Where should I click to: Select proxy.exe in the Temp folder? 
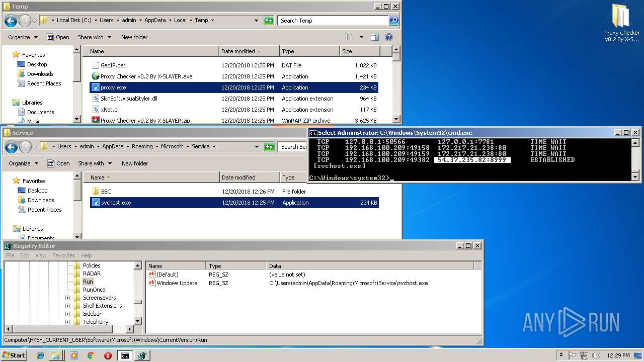click(234, 87)
